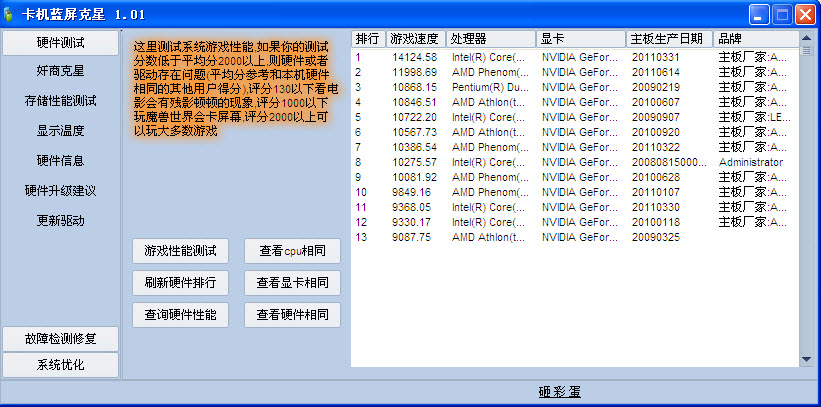The image size is (821, 407).
Task: Open 存储性能测试 from sidebar
Action: pyautogui.click(x=61, y=101)
